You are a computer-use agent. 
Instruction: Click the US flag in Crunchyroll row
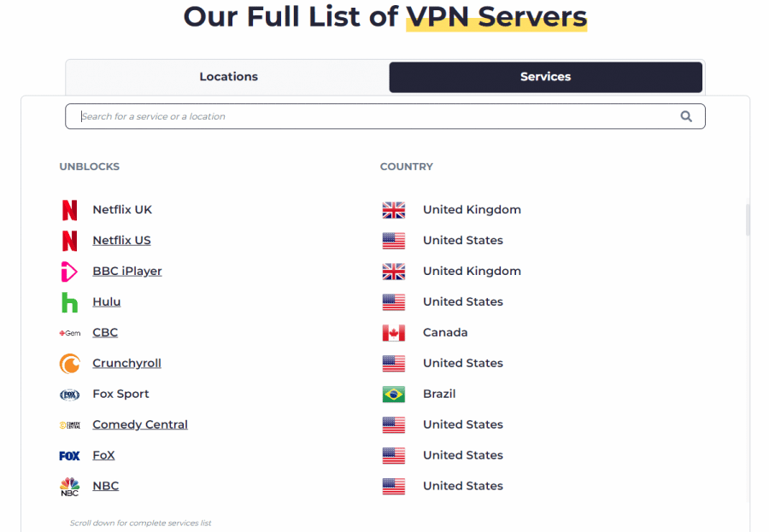pyautogui.click(x=394, y=364)
